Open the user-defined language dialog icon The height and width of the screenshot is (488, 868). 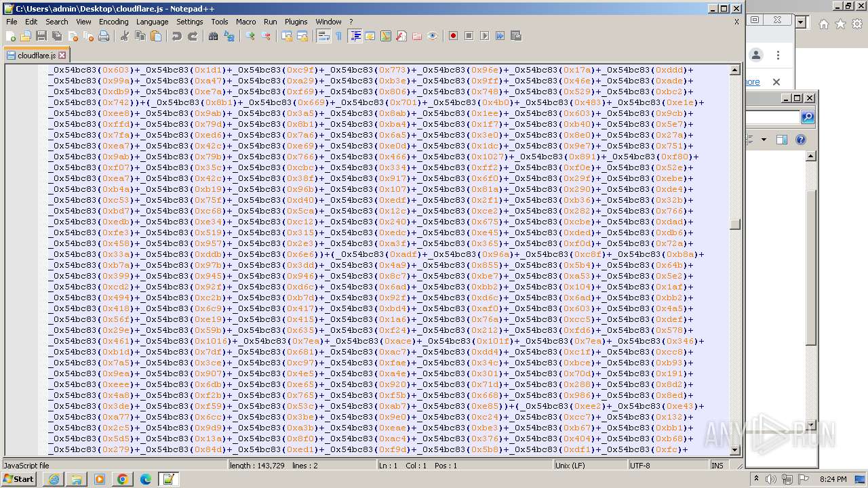pos(370,36)
